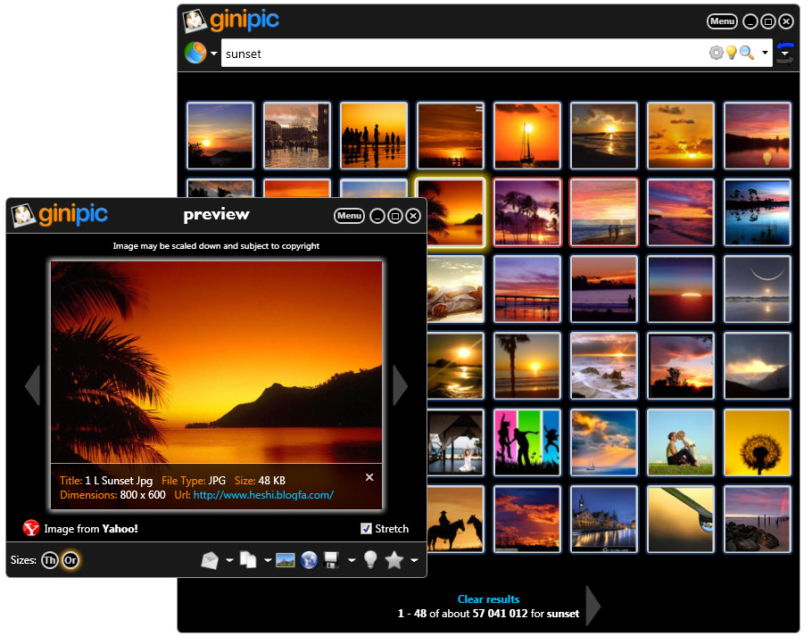The height and width of the screenshot is (644, 812).
Task: Select the yellow-highlighted palm sunset thumbnail
Action: 451,212
